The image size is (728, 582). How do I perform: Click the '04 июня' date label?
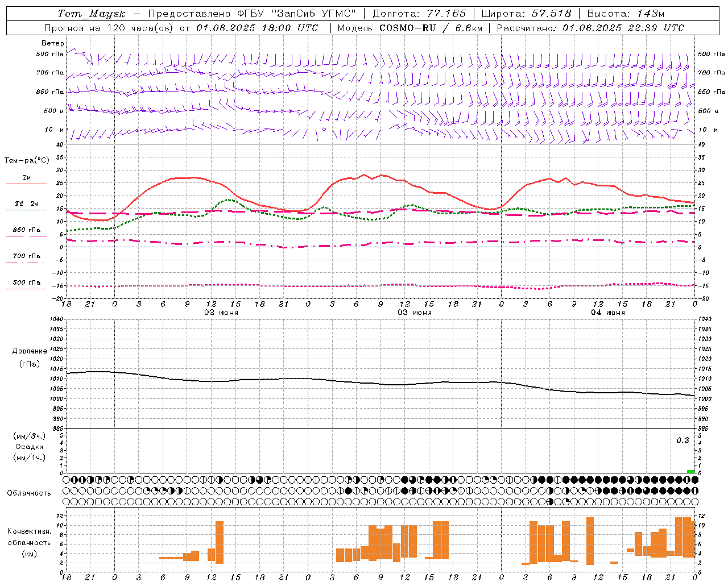point(608,313)
